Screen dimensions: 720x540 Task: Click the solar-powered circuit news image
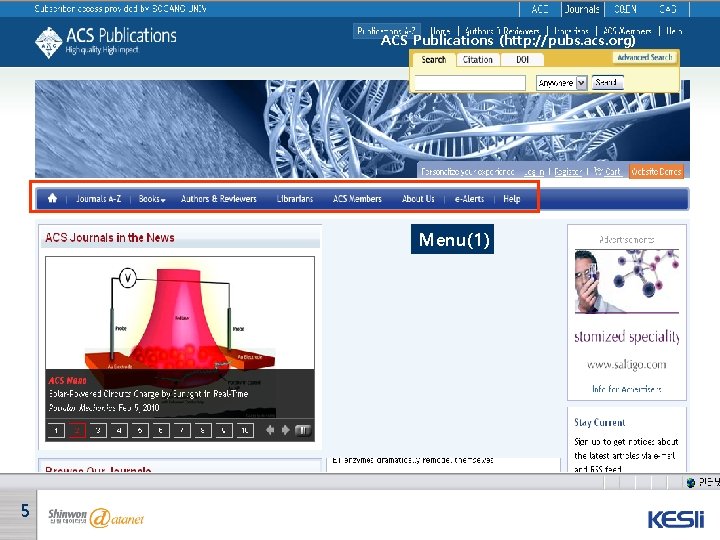(x=180, y=313)
